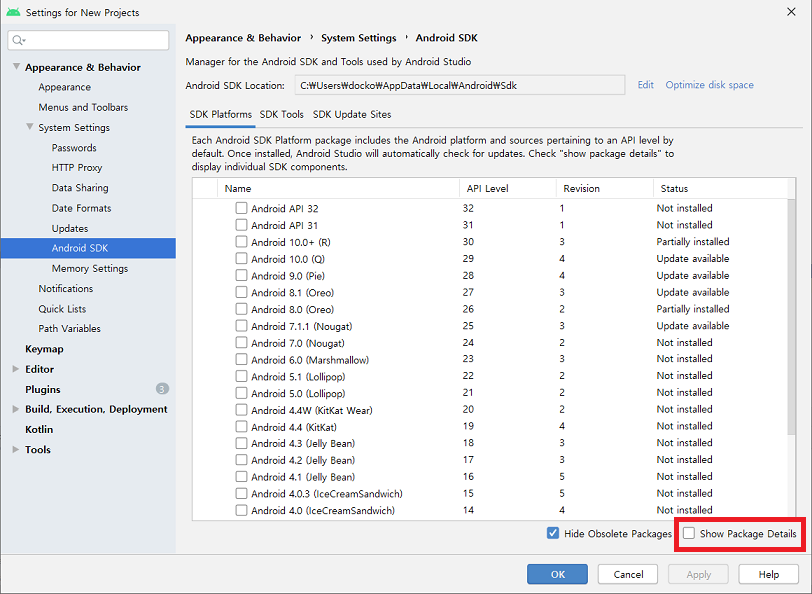Screen dimensions: 812x594
Task: Switch to the SDK Tools tab
Action: 282,114
